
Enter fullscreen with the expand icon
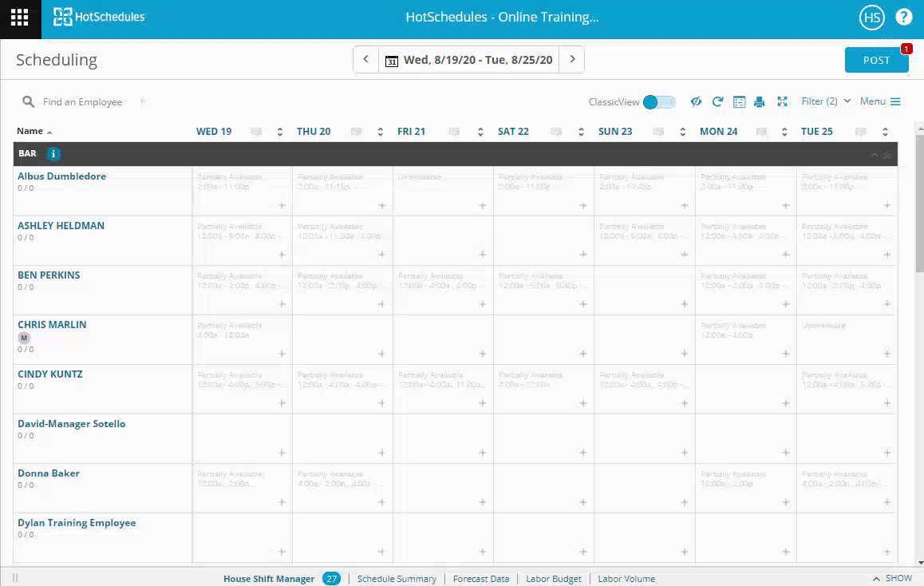[782, 101]
